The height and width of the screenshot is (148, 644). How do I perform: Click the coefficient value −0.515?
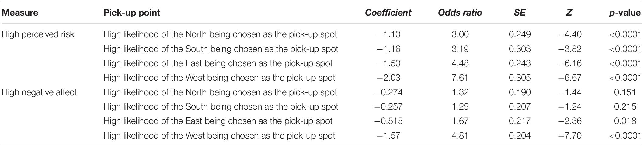pyautogui.click(x=388, y=121)
